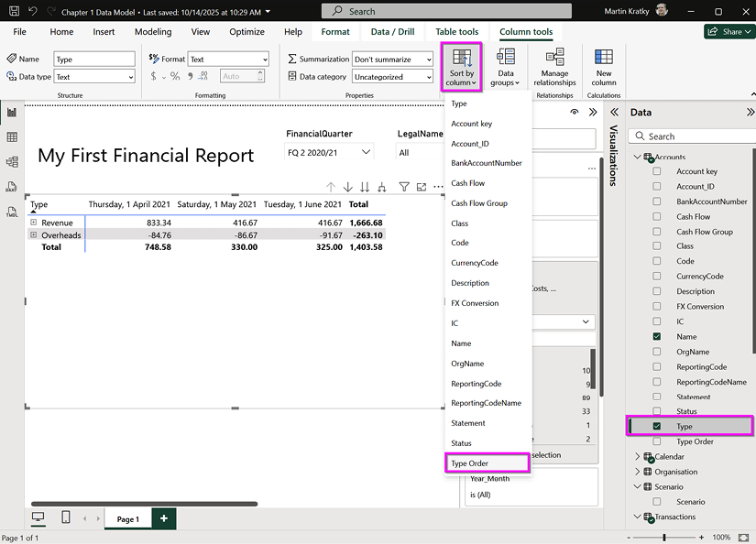Click the filter icon above the matrix
The image size is (756, 544).
pos(404,187)
